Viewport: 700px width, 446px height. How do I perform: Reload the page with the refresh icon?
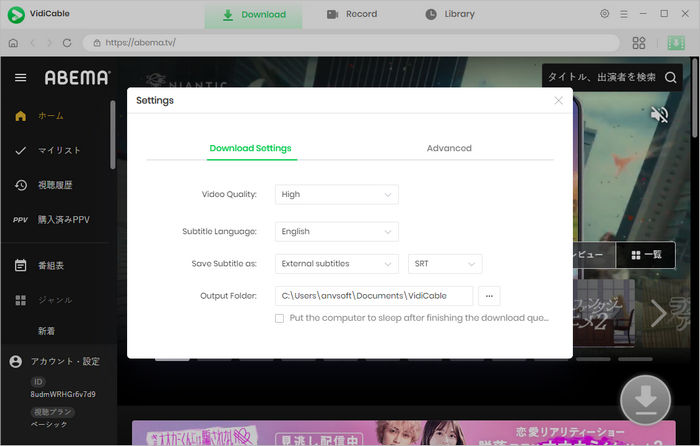coord(67,43)
